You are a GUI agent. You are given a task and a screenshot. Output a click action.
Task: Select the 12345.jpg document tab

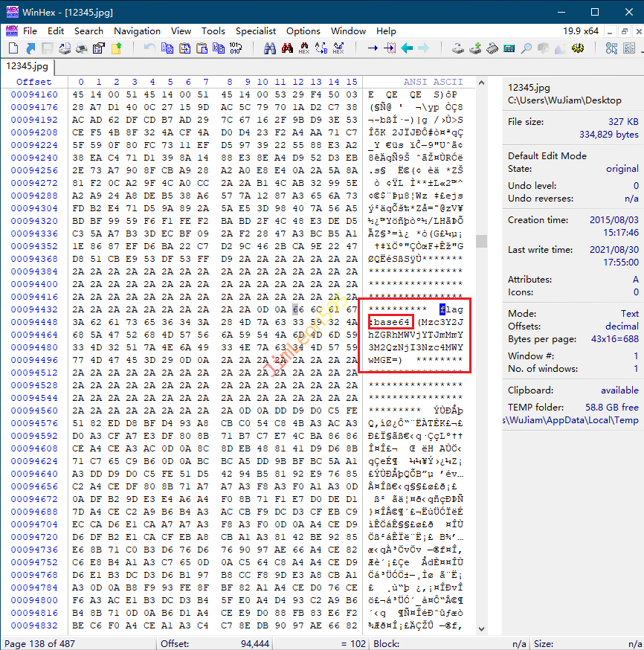(26, 65)
